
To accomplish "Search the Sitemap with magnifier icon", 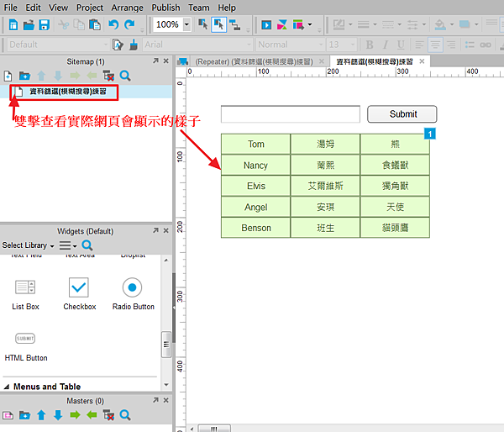I will 125,76.
